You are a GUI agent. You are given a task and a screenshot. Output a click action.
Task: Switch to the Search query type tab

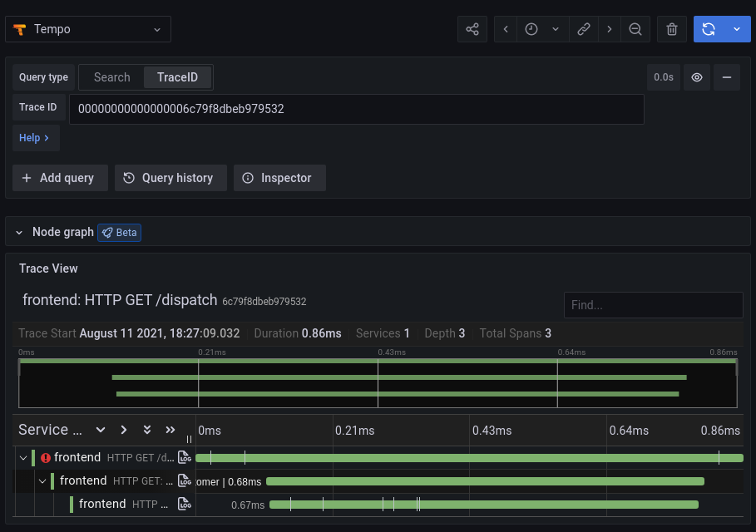(111, 76)
